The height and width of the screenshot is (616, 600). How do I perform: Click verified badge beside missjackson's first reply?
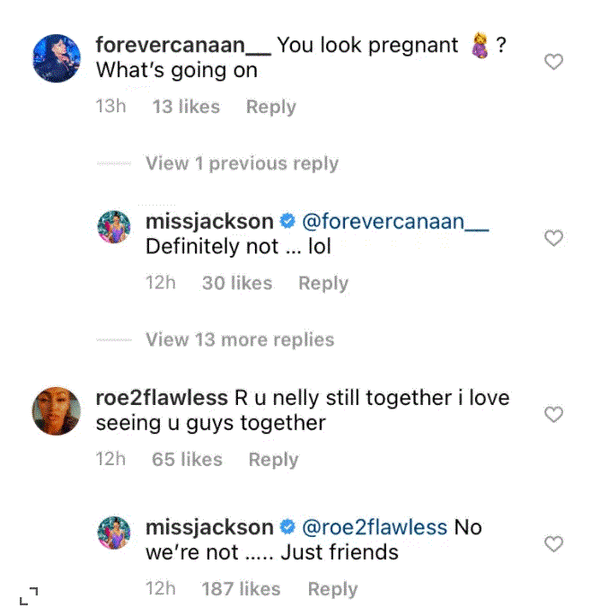click(x=288, y=221)
